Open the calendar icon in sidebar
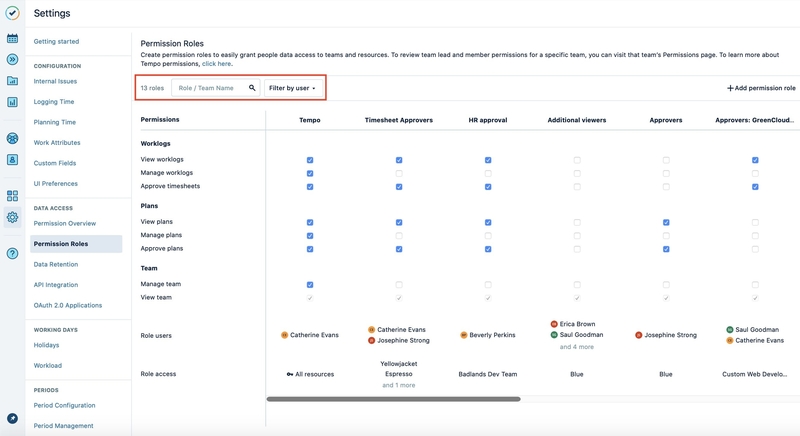 coord(12,39)
